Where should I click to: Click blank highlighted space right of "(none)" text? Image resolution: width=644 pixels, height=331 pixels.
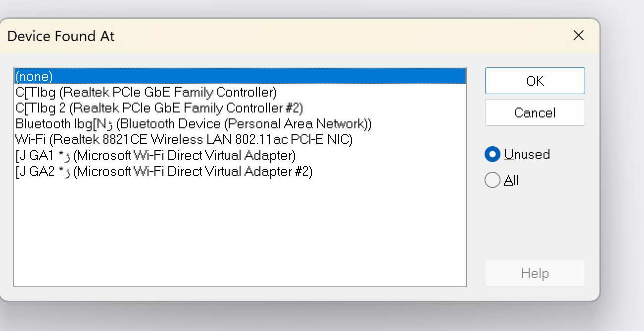coord(257,76)
